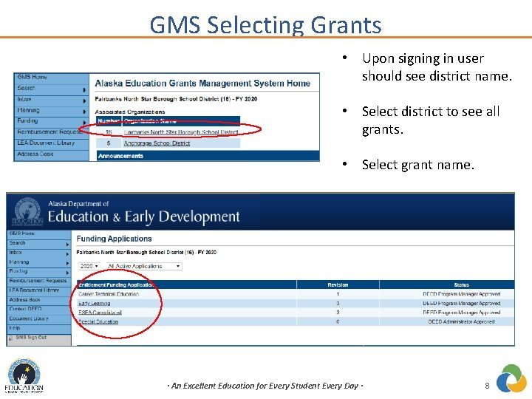
Task: Expand Search submenu arrow in upper sidebar
Action: [x=84, y=90]
